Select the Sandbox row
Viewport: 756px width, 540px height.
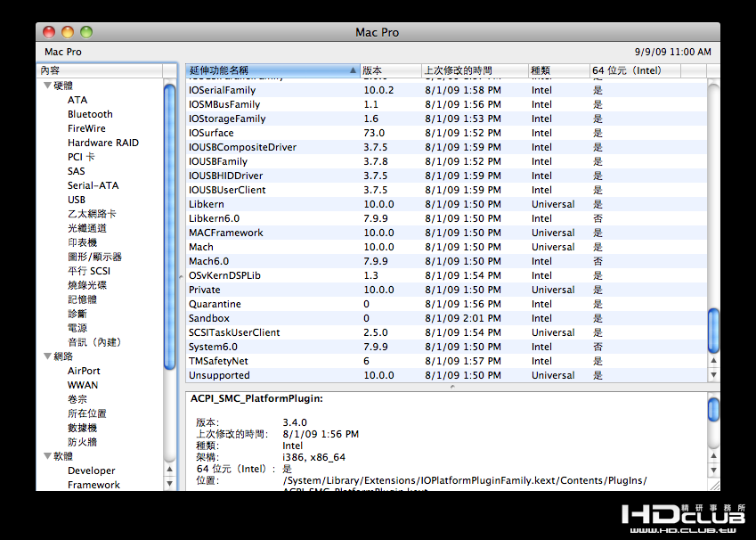click(x=446, y=318)
